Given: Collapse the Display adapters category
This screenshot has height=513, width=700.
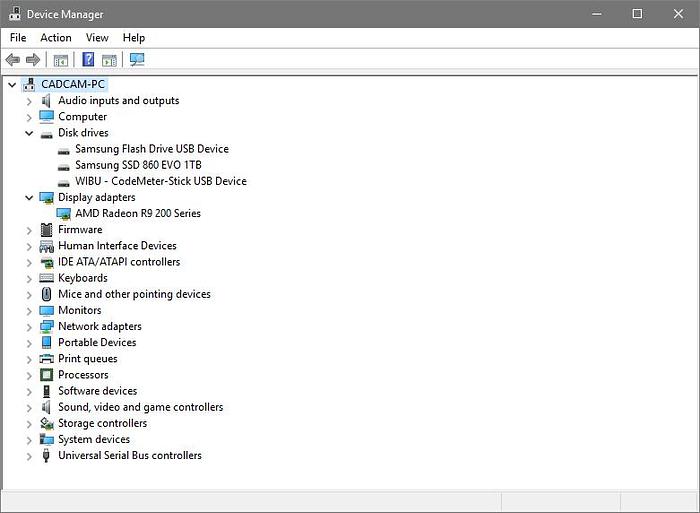Looking at the screenshot, I should coord(29,198).
